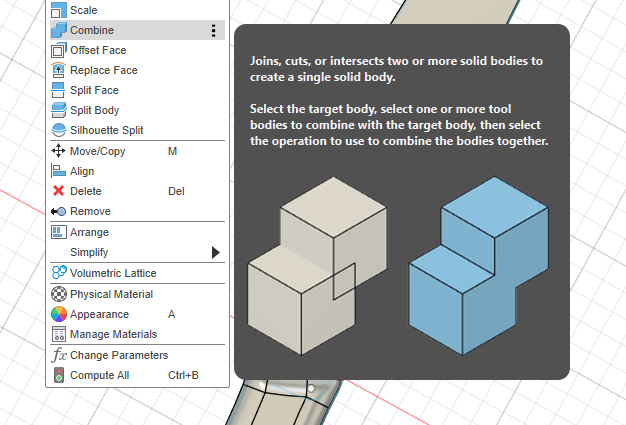This screenshot has height=425, width=626.
Task: Select the Silhouette Split icon
Action: tap(58, 130)
